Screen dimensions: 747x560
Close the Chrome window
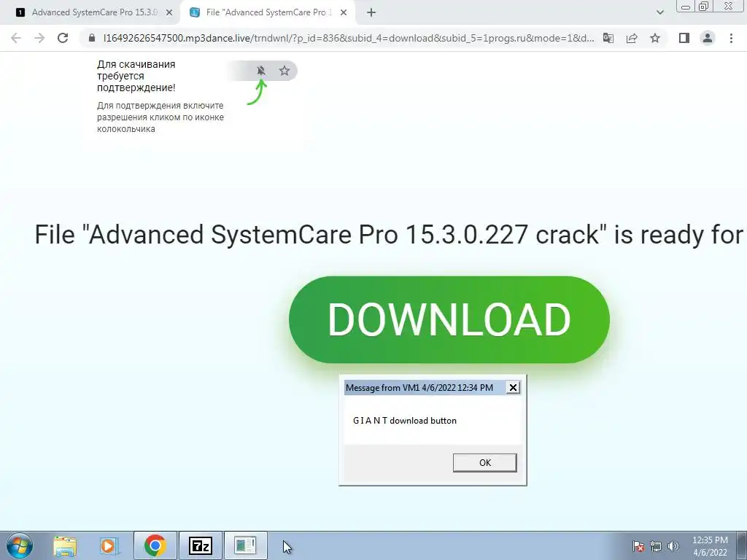click(729, 7)
